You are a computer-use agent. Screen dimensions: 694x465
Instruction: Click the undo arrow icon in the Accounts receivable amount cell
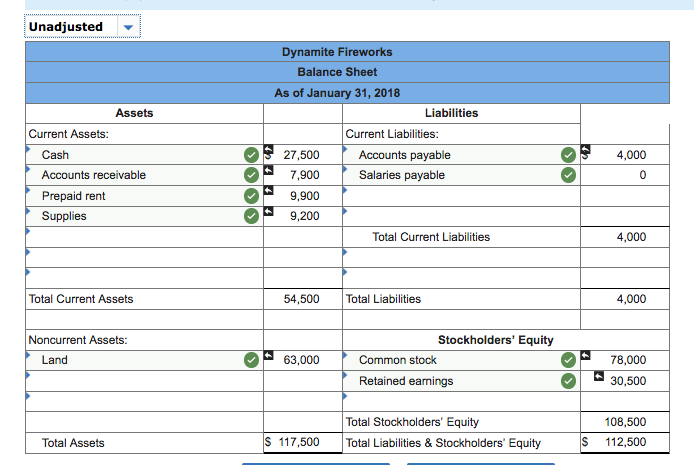tap(269, 170)
